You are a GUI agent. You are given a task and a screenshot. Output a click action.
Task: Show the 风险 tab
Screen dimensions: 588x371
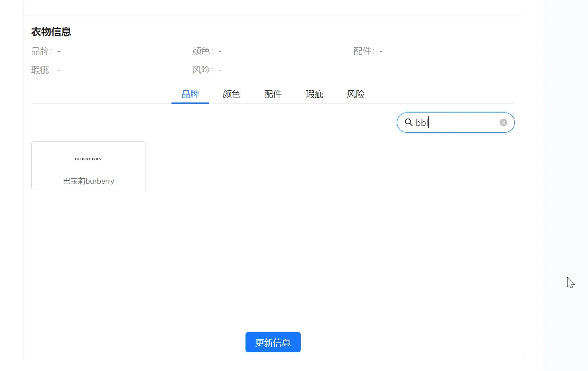pyautogui.click(x=356, y=94)
